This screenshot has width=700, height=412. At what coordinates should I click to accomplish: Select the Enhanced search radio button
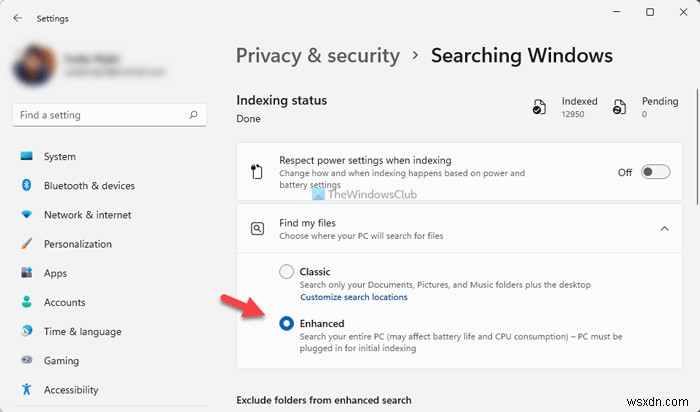(287, 323)
